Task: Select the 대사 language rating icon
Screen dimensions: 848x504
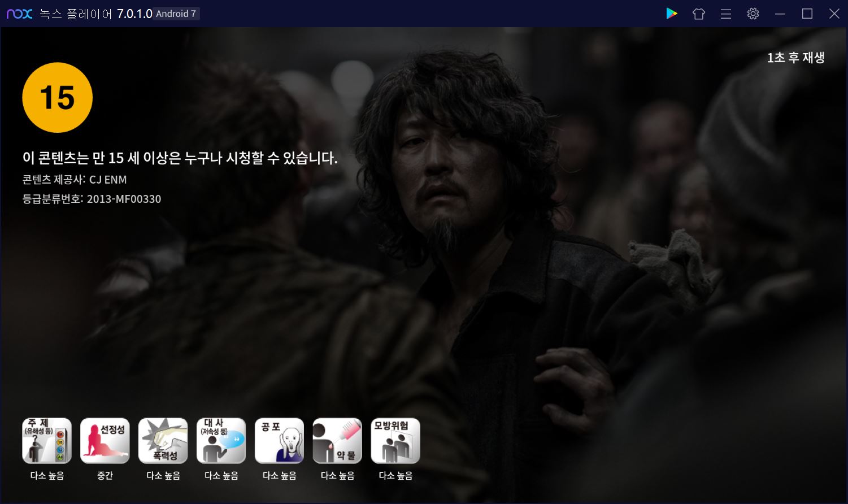Action: pyautogui.click(x=221, y=441)
